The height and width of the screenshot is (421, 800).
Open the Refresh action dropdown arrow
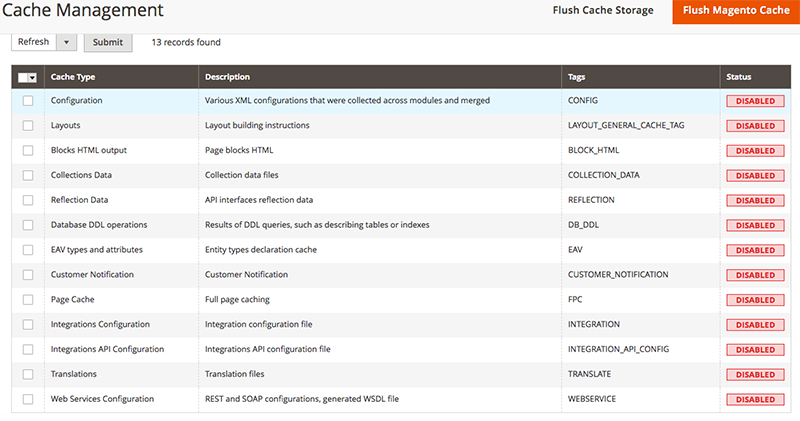(67, 42)
